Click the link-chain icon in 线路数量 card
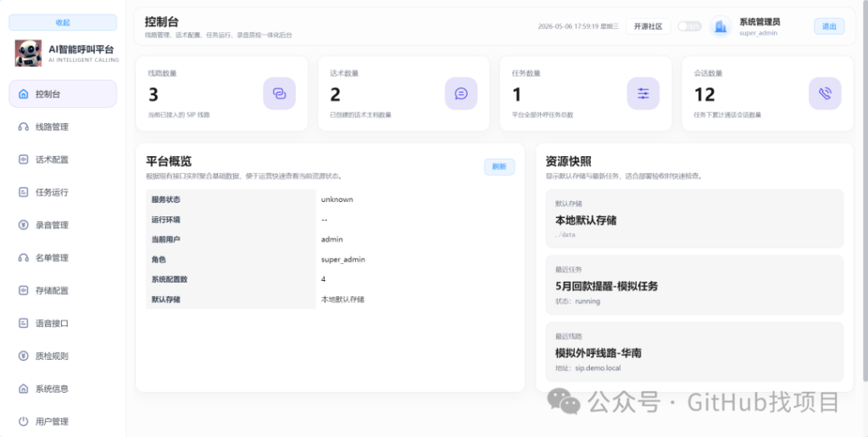Image resolution: width=868 pixels, height=437 pixels. 279,93
